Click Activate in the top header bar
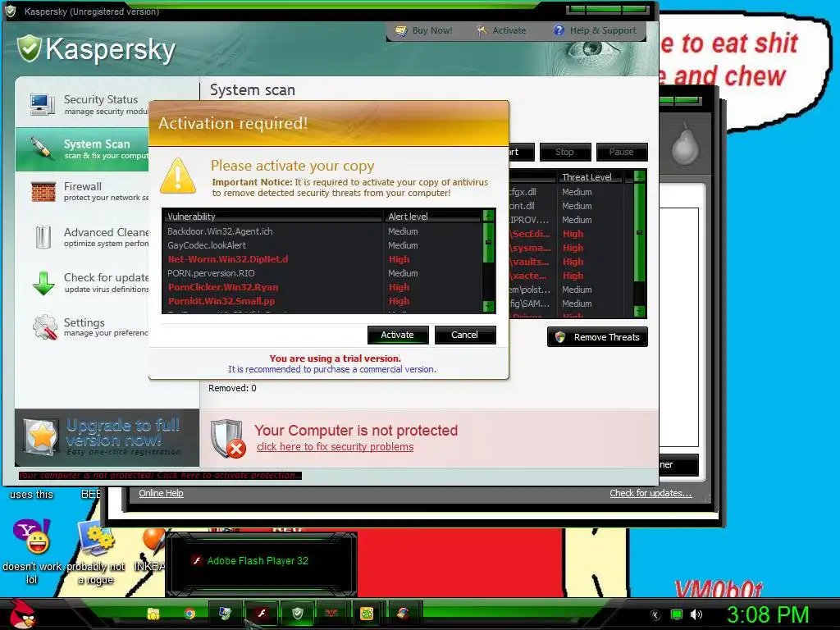The height and width of the screenshot is (630, 840). (501, 30)
